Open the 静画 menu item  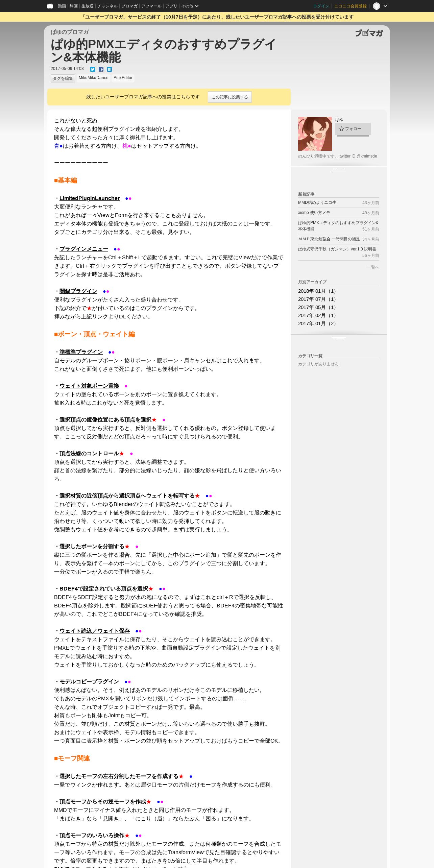tap(73, 6)
